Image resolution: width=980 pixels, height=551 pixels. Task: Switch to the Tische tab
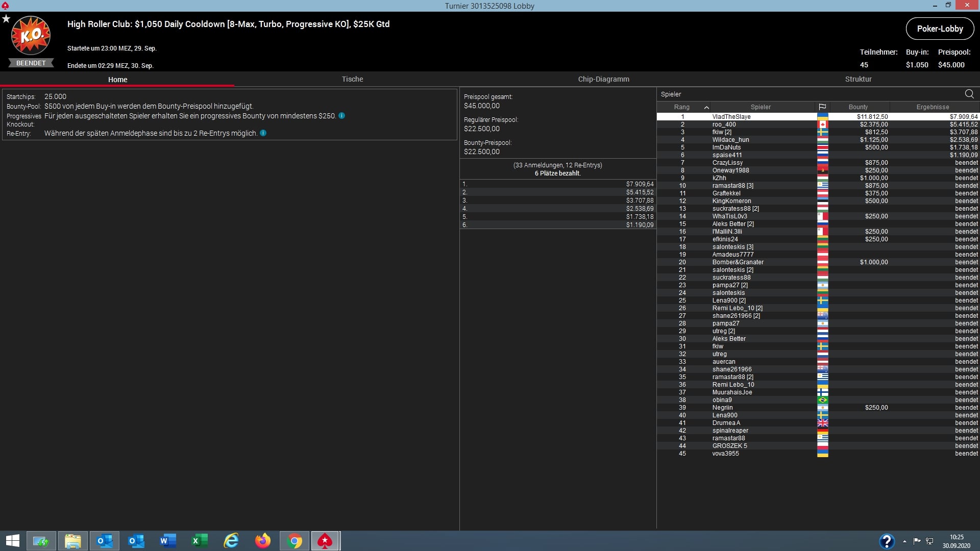click(352, 79)
